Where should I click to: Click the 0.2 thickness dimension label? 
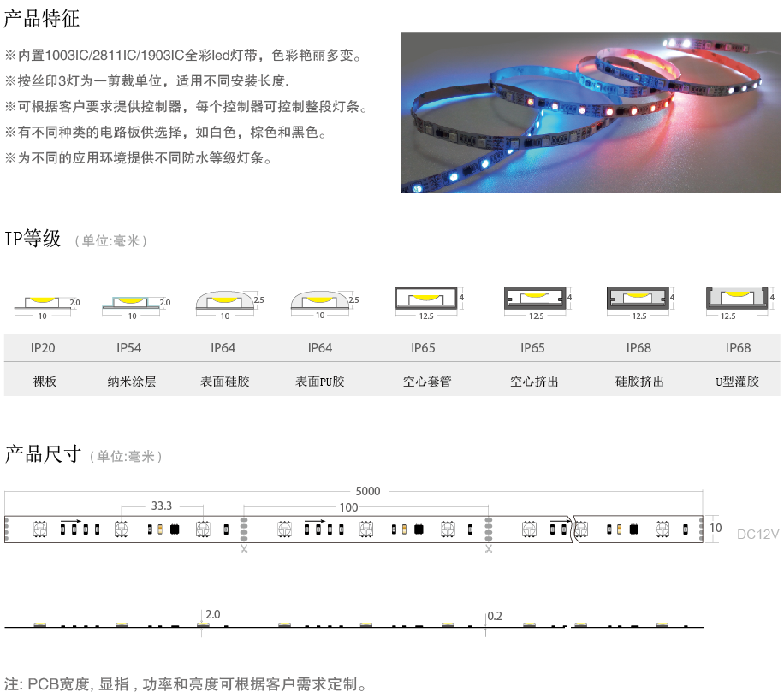[496, 615]
